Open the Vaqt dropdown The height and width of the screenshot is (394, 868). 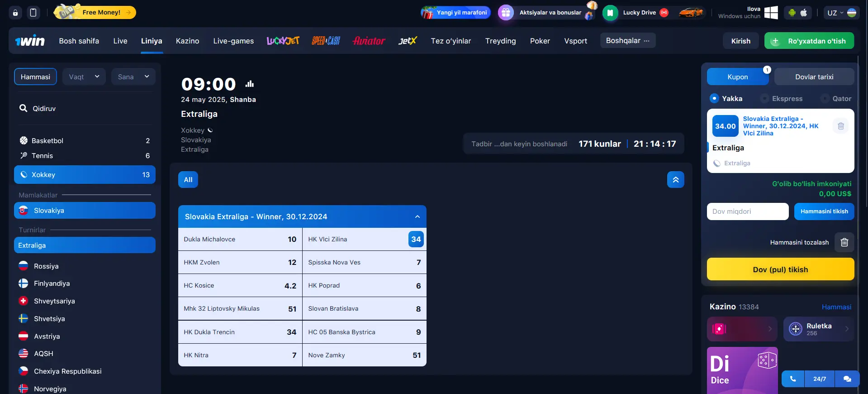tap(84, 77)
